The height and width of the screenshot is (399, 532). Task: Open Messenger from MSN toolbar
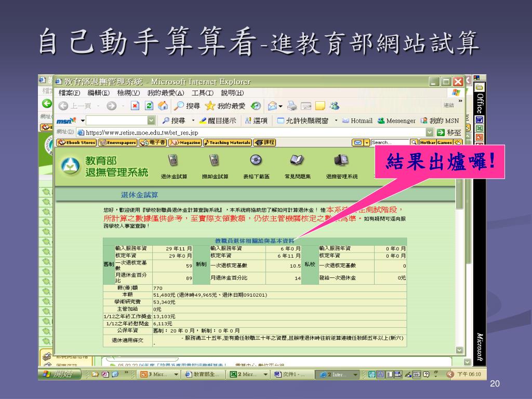coord(396,121)
